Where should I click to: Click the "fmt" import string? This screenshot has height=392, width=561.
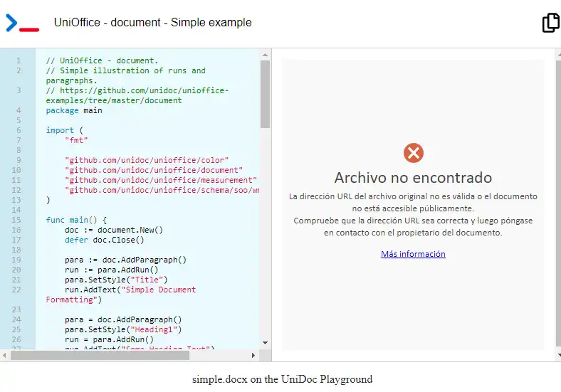click(76, 140)
